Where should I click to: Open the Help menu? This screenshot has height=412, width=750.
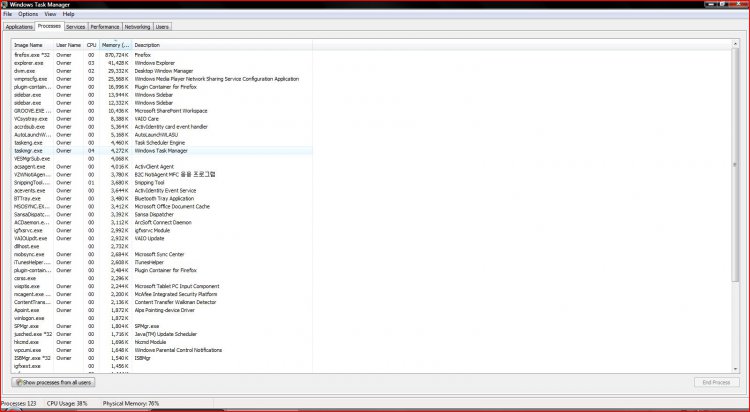[68, 14]
